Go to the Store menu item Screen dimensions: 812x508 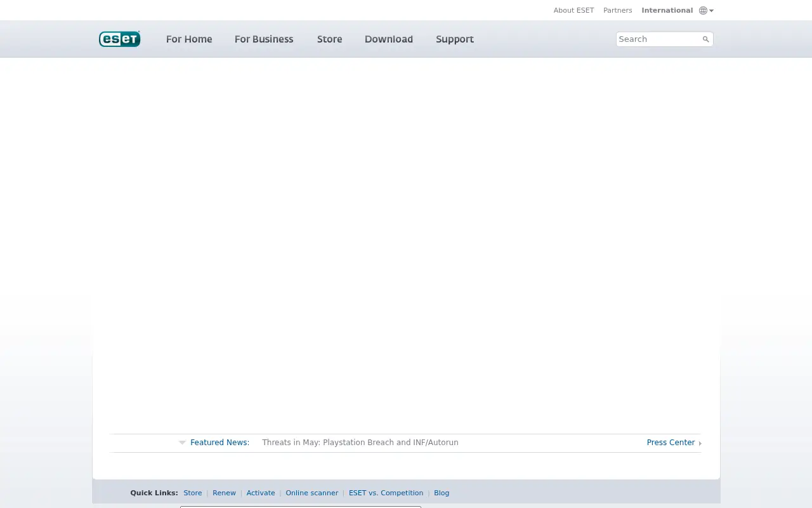pos(329,39)
